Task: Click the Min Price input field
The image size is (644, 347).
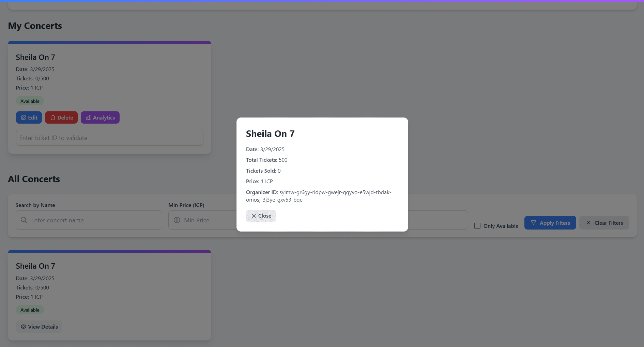Action: click(202, 220)
